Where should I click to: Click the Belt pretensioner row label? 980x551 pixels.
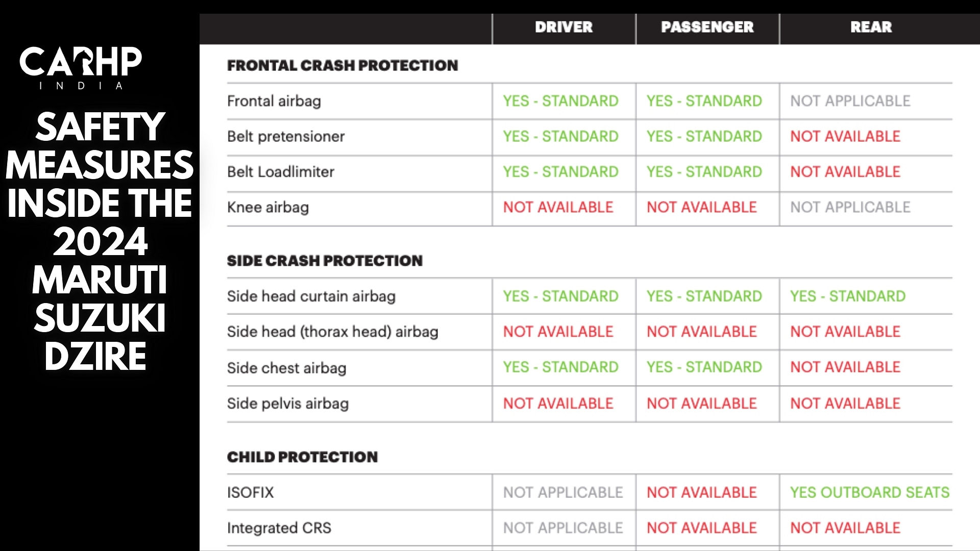[286, 136]
